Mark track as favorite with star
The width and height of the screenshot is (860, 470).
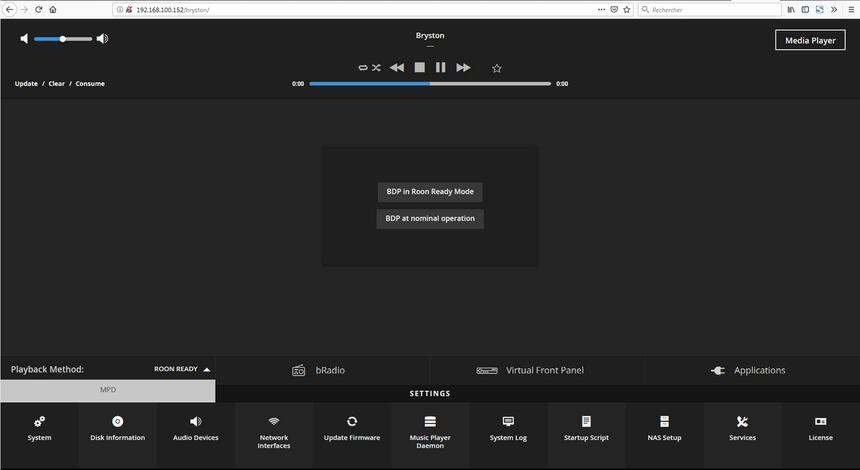(x=497, y=68)
